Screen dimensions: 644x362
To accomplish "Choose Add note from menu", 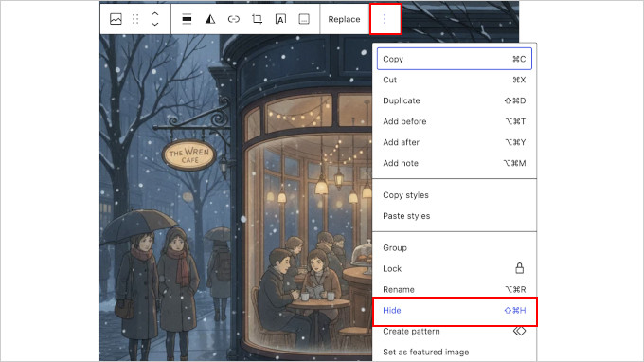I will (x=455, y=163).
